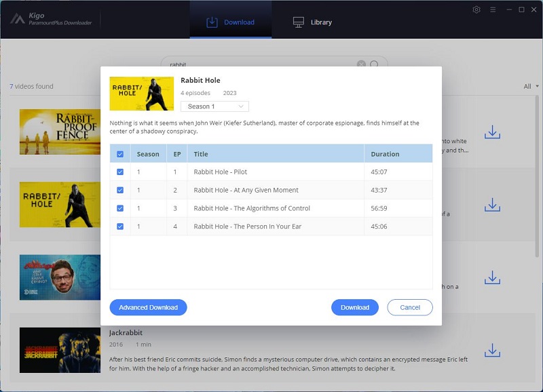The height and width of the screenshot is (392, 543).
Task: Click the blue Download button in dialog
Action: click(x=355, y=307)
